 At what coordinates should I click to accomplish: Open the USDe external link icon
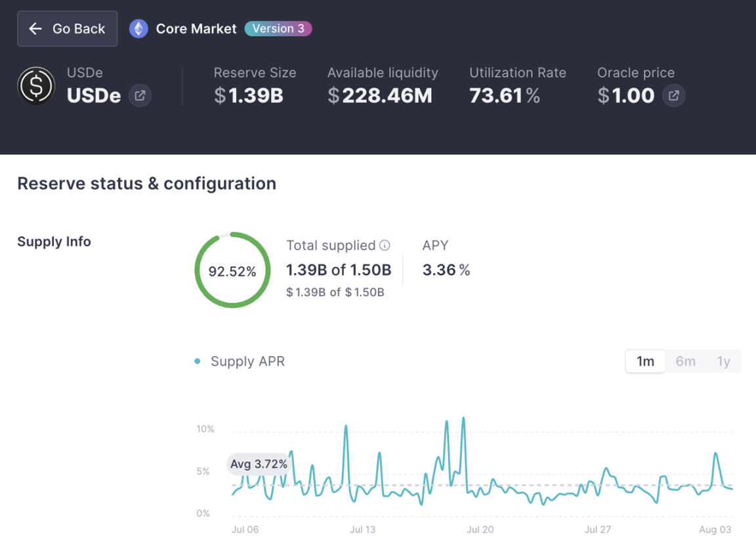(140, 96)
